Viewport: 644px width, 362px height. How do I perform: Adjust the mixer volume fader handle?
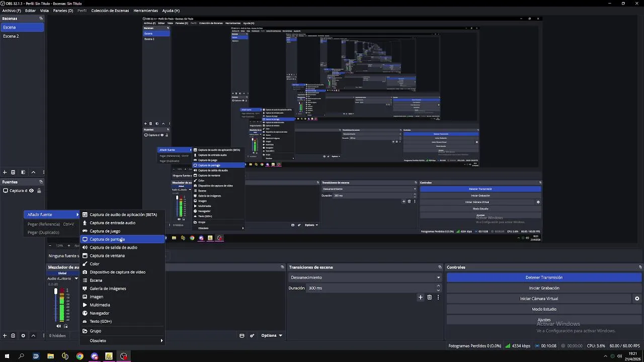pyautogui.click(x=56, y=291)
